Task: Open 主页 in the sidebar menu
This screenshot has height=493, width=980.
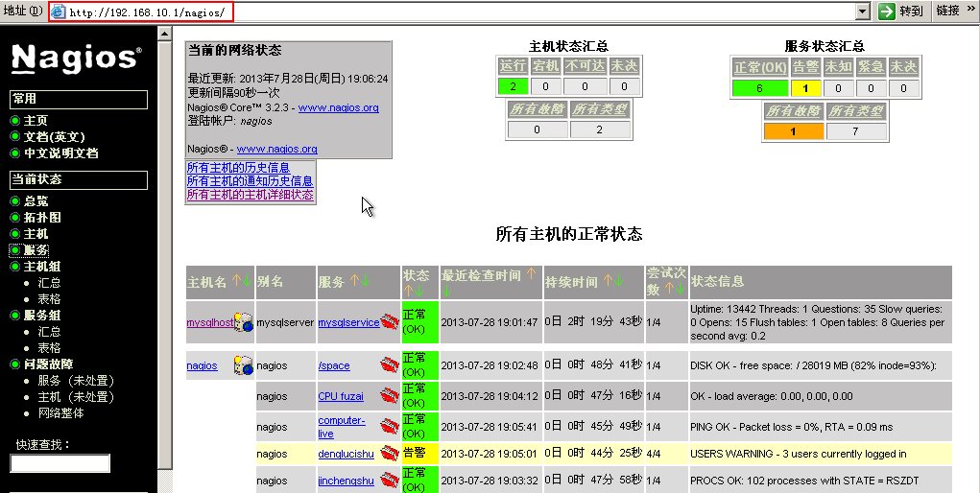Action: click(x=35, y=121)
